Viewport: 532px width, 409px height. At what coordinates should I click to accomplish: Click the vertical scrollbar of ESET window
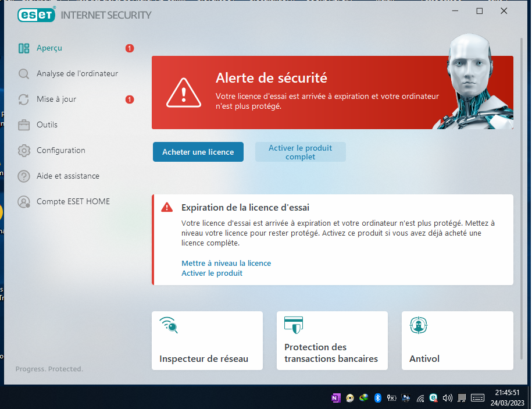(522, 198)
